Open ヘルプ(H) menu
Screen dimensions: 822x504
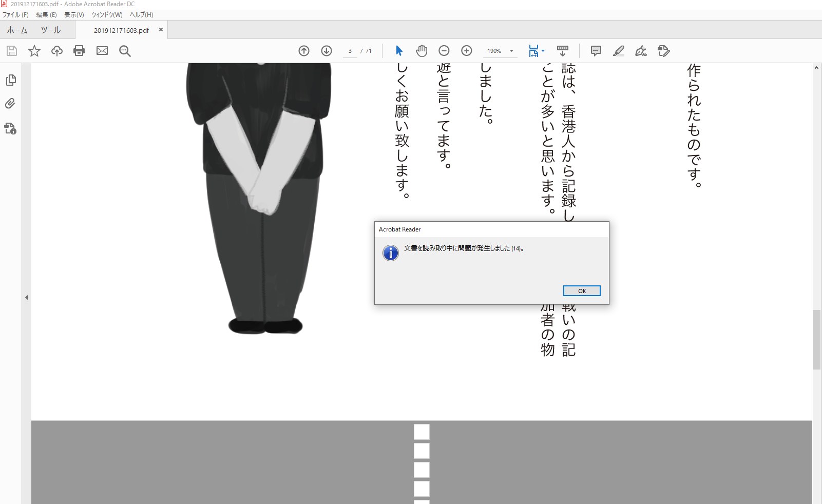click(142, 14)
